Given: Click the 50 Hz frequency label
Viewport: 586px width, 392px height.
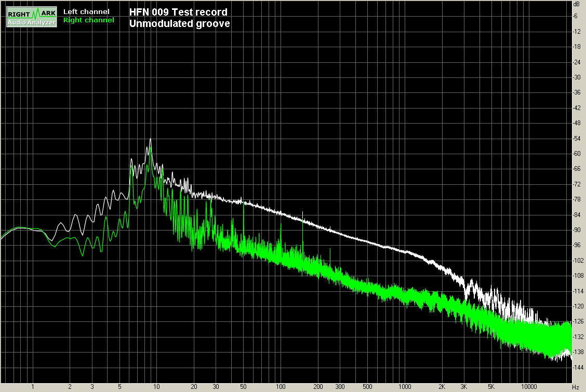Looking at the screenshot, I should (243, 387).
